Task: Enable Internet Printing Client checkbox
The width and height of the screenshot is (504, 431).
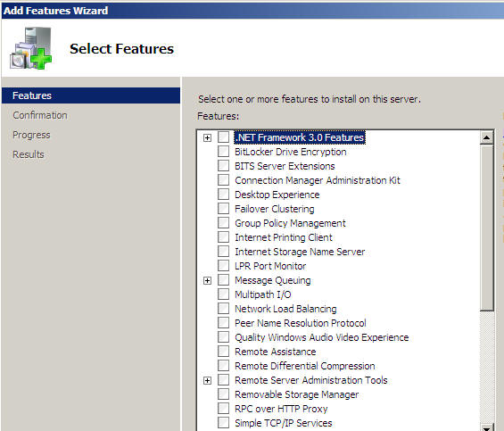Action: (x=223, y=237)
